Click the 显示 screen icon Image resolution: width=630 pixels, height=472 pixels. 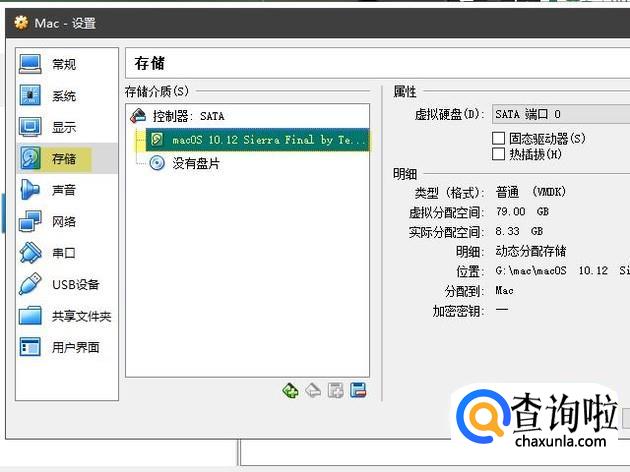pos(30,127)
